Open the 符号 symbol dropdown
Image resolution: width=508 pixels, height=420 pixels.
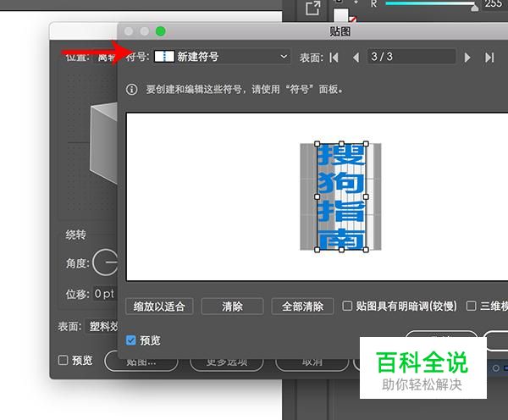[222, 57]
